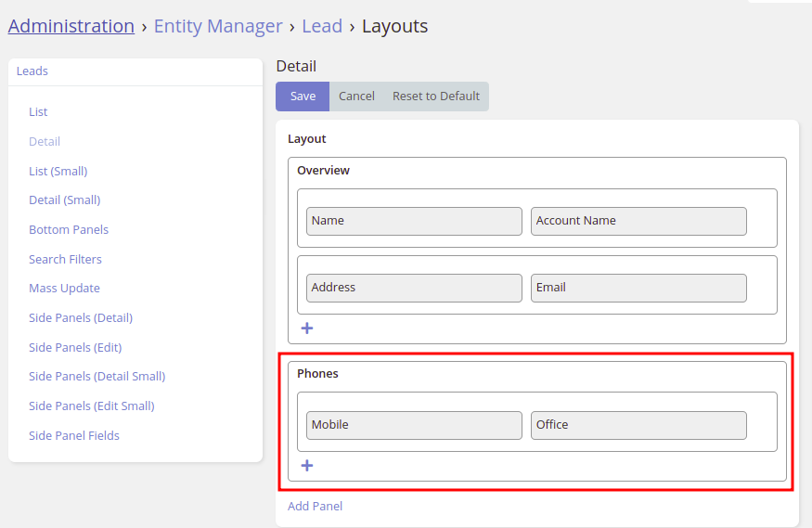Open the Administration breadcrumb link
812x528 pixels.
71,26
